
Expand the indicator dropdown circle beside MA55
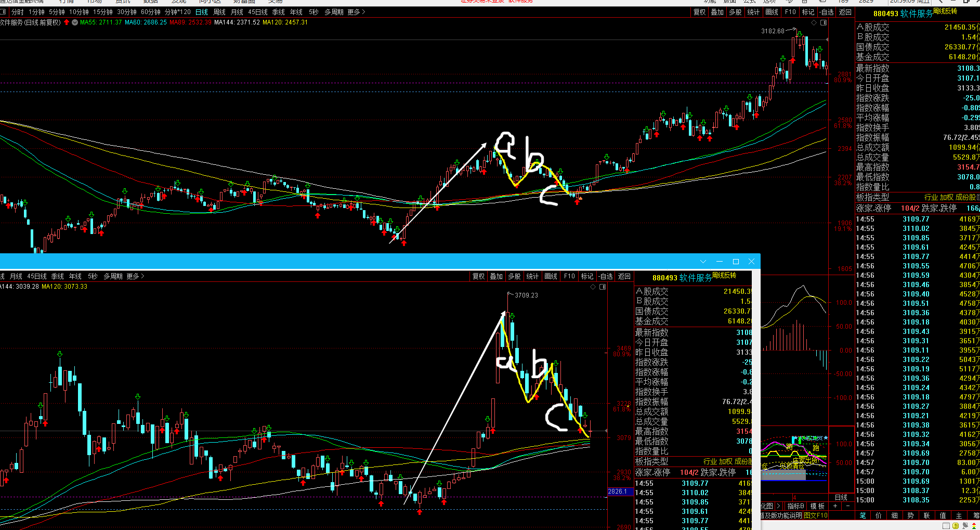(x=75, y=22)
